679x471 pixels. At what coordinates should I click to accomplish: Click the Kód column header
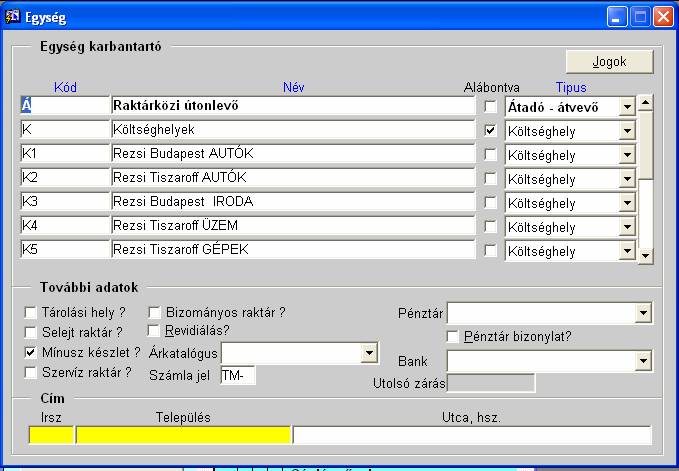point(65,87)
